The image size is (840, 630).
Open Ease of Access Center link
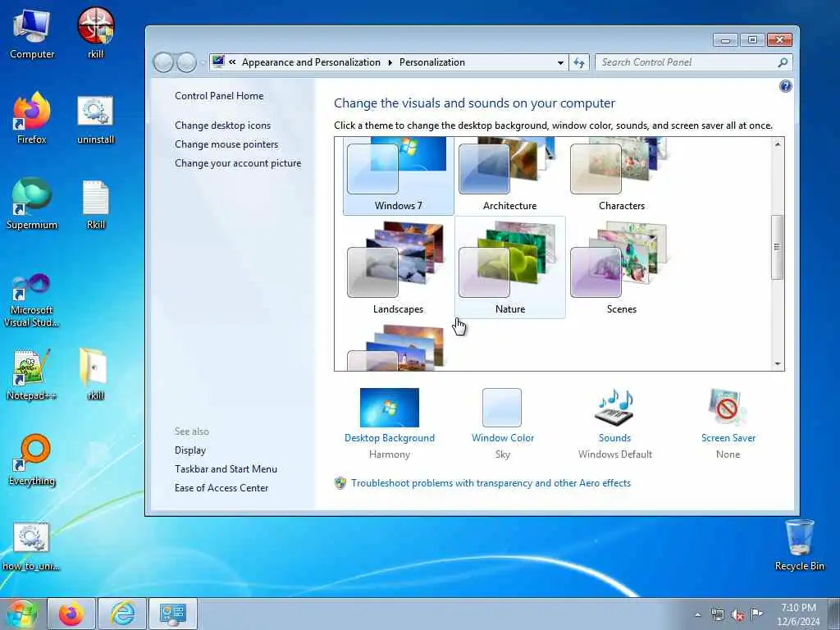tap(221, 487)
